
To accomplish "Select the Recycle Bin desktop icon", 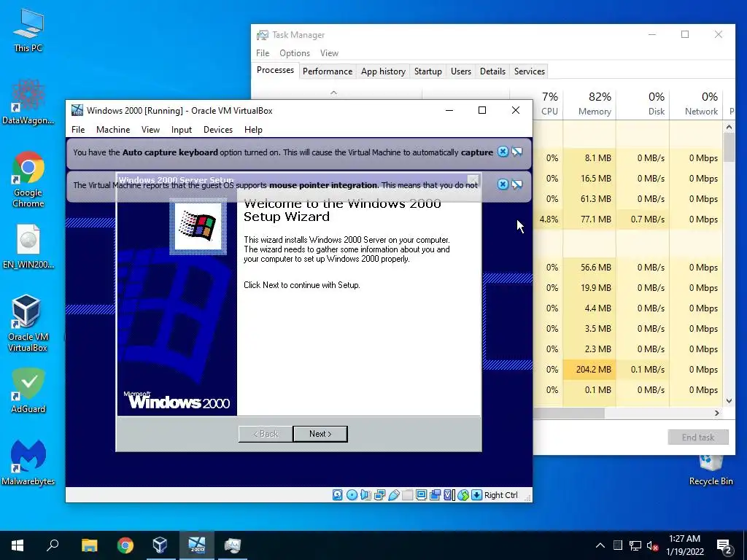I will coord(711,470).
